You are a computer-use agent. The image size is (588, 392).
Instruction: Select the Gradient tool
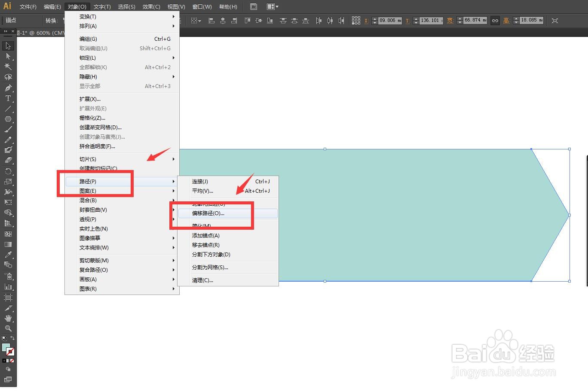tap(8, 244)
